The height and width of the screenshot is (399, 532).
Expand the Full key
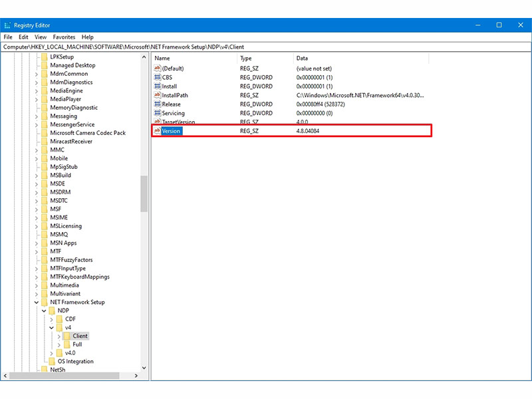pos(59,344)
